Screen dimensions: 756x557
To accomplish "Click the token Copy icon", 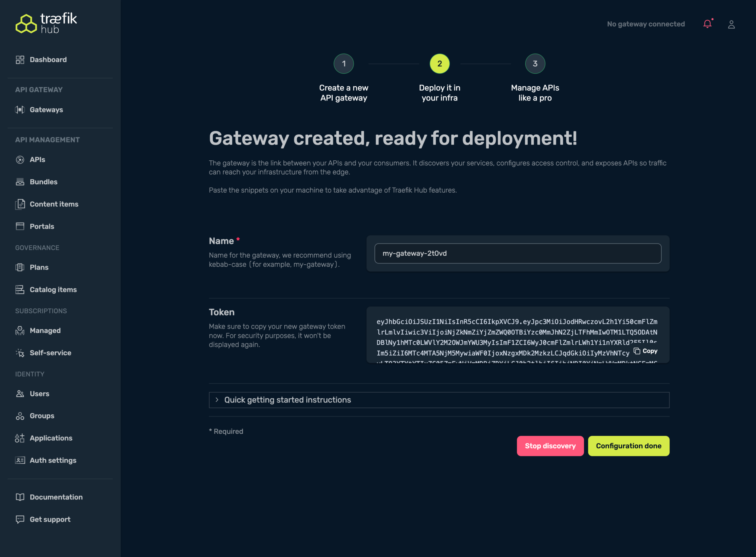I will click(637, 351).
